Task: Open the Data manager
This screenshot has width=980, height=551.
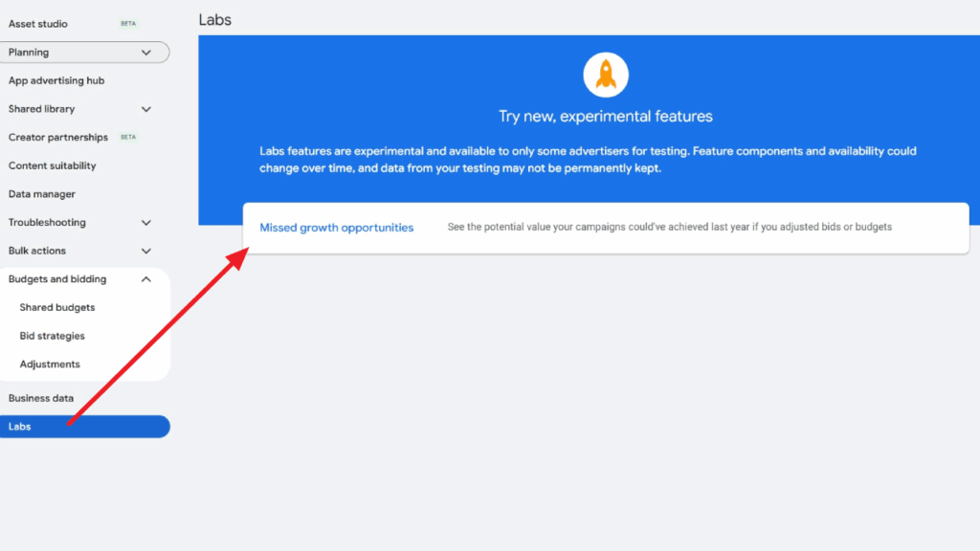Action: [x=40, y=193]
